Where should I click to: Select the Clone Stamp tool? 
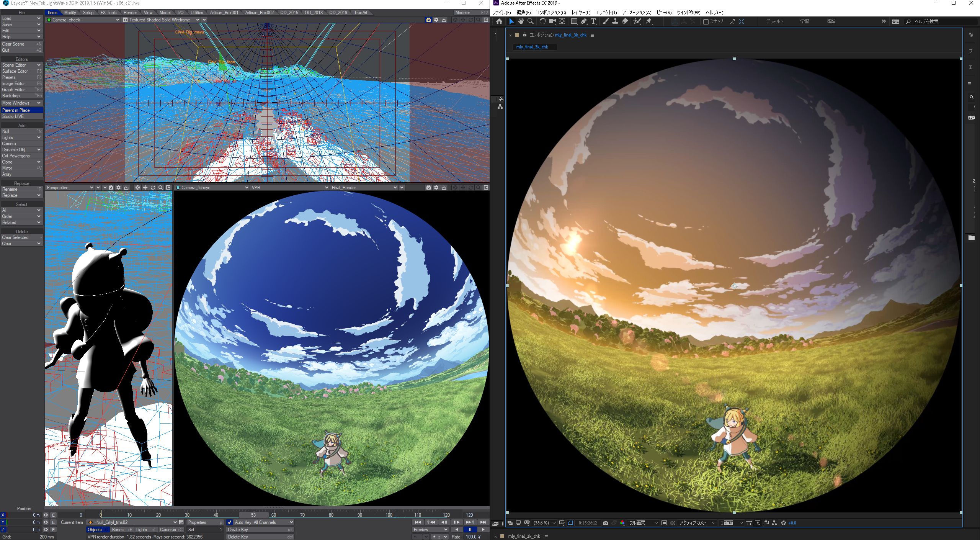tap(615, 21)
